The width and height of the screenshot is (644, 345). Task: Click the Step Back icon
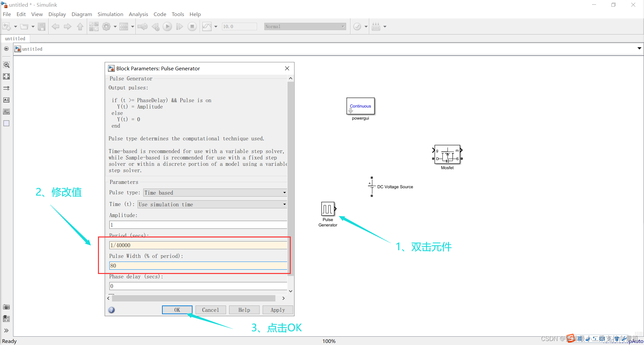point(155,26)
